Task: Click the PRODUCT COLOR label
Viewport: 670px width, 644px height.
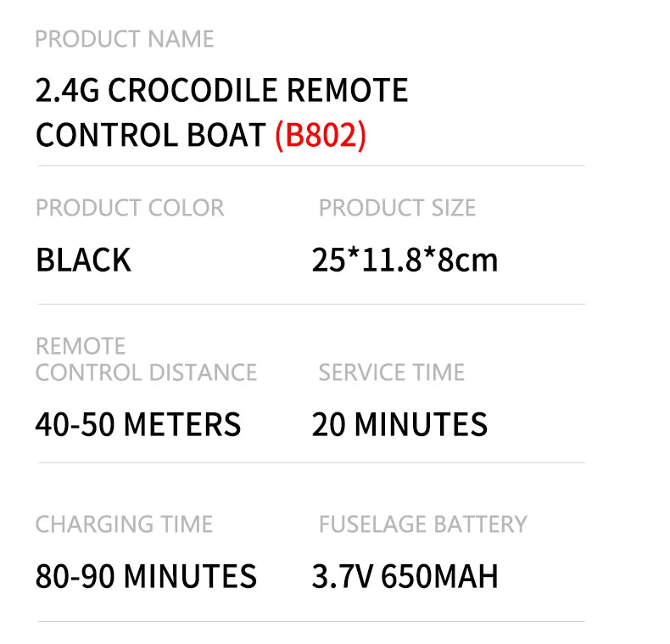Action: click(130, 208)
